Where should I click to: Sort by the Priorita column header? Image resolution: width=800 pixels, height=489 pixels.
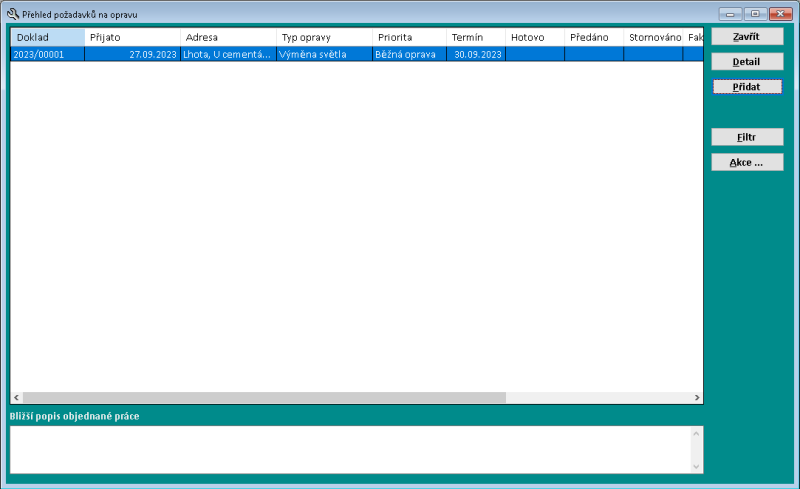tap(408, 37)
